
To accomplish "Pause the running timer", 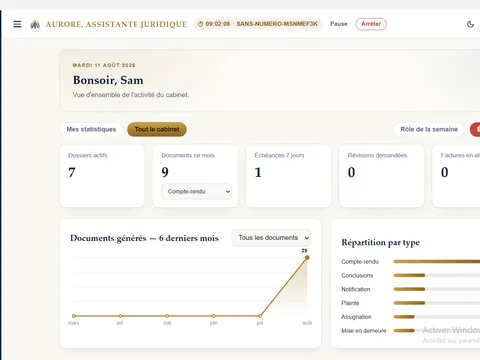I will pos(339,24).
